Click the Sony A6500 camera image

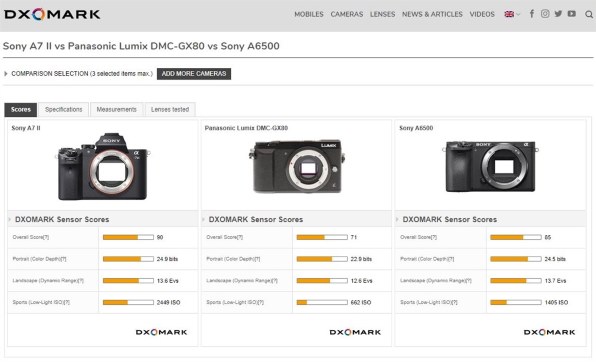pyautogui.click(x=490, y=167)
